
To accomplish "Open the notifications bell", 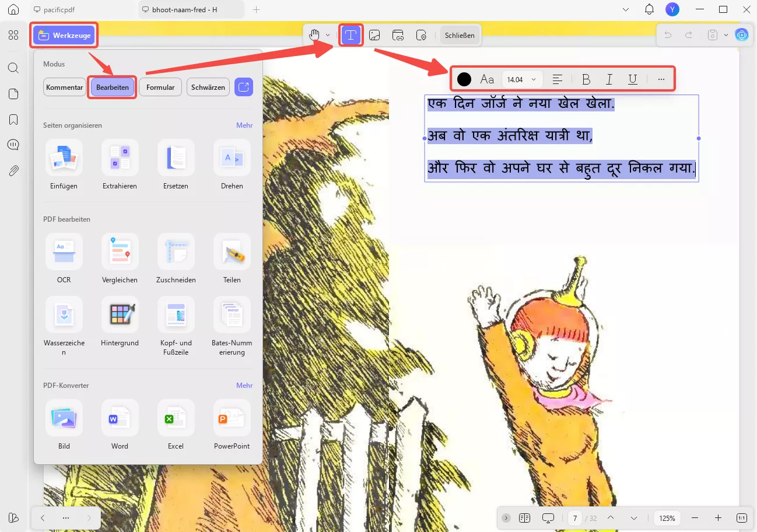I will 649,9.
